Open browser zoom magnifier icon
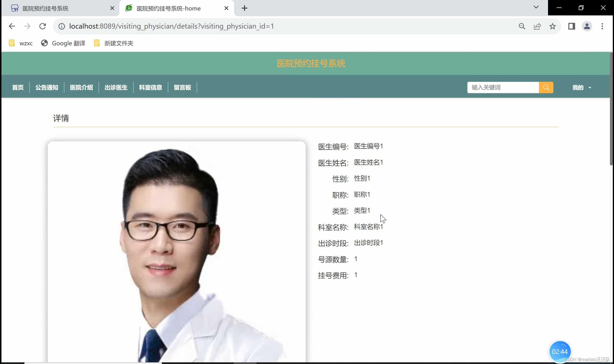 coord(522,26)
